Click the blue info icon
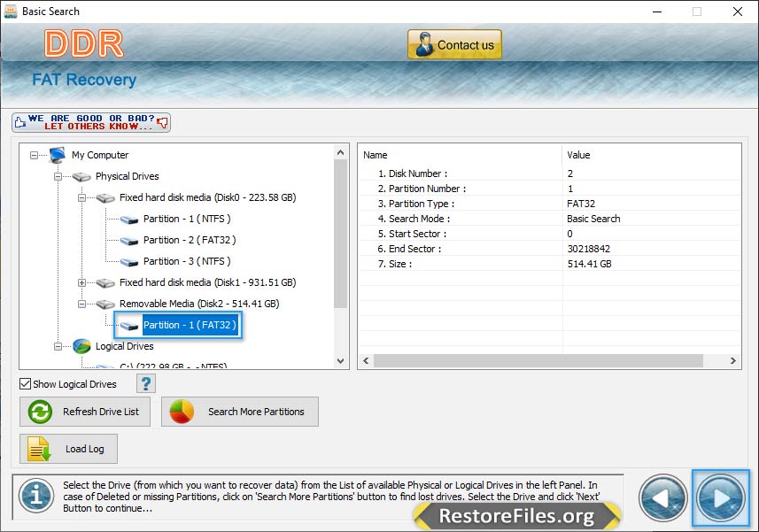 pos(36,496)
